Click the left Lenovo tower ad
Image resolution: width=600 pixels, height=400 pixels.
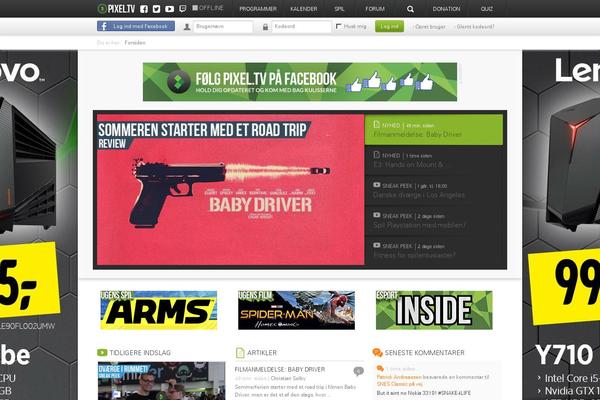pyautogui.click(x=39, y=225)
